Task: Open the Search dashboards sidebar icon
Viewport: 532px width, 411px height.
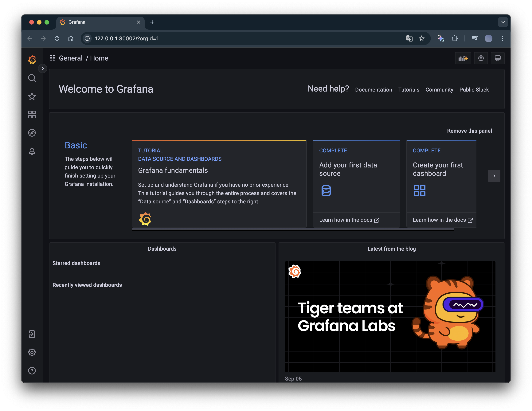Action: click(x=32, y=78)
